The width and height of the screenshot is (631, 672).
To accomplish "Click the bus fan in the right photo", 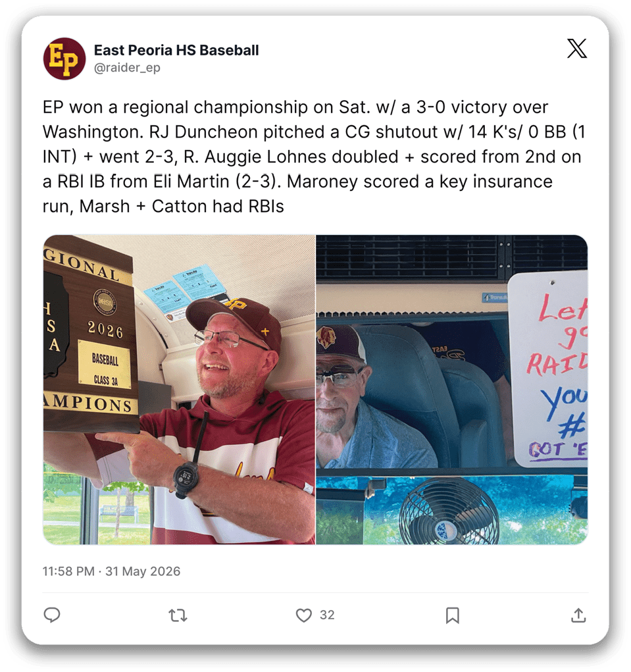I will (449, 511).
